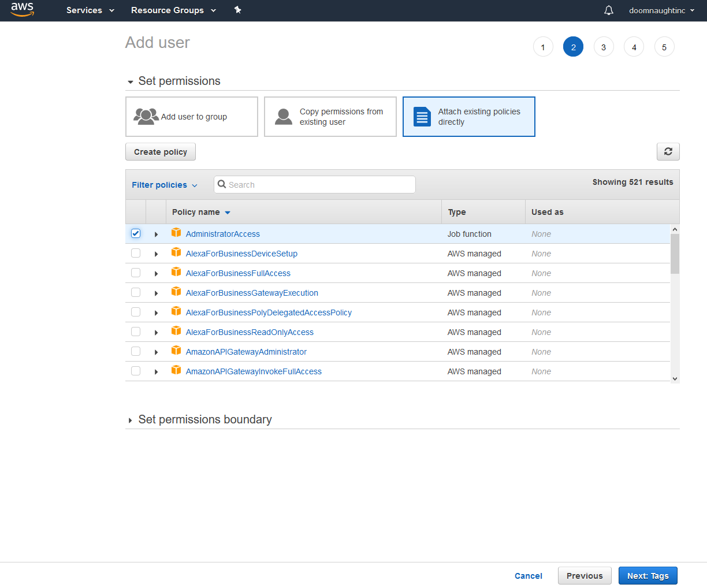Screen dimensions: 707x588
Task: Select Copy permissions from existing user
Action: (x=330, y=117)
